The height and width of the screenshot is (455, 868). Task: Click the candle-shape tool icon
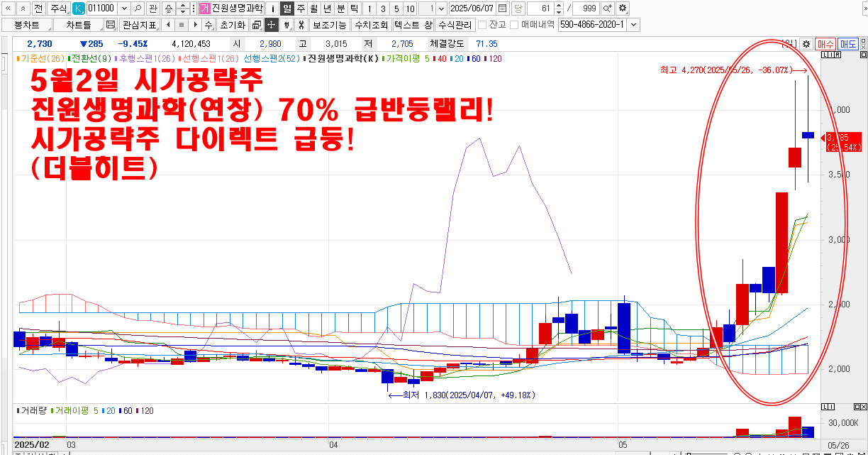tap(286, 25)
